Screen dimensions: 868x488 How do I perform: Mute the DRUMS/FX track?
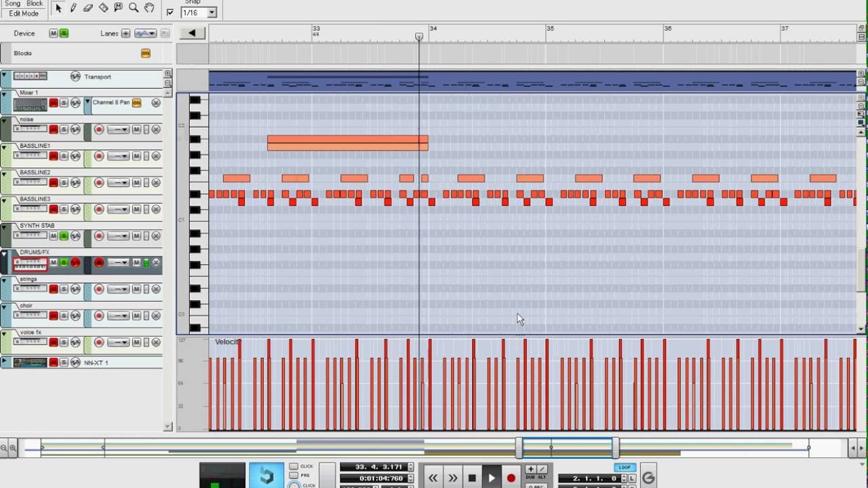[x=54, y=262]
